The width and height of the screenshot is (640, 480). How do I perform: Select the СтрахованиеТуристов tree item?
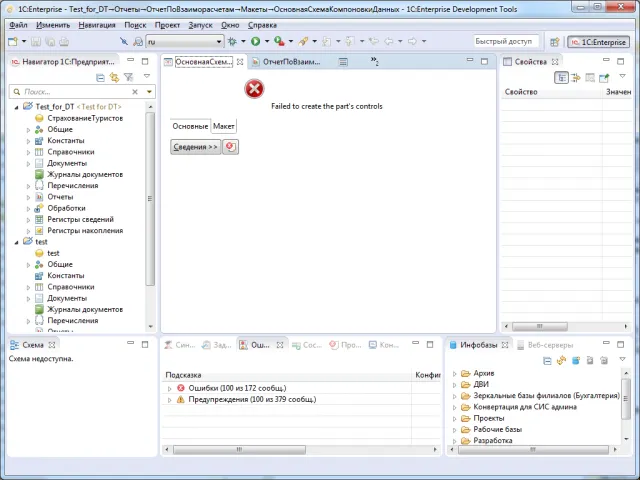click(85, 118)
